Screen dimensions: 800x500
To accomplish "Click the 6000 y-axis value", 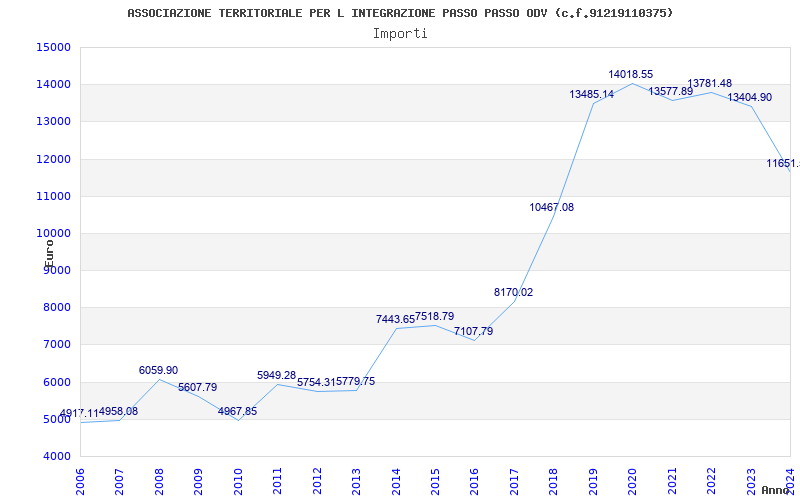I will tap(56, 382).
